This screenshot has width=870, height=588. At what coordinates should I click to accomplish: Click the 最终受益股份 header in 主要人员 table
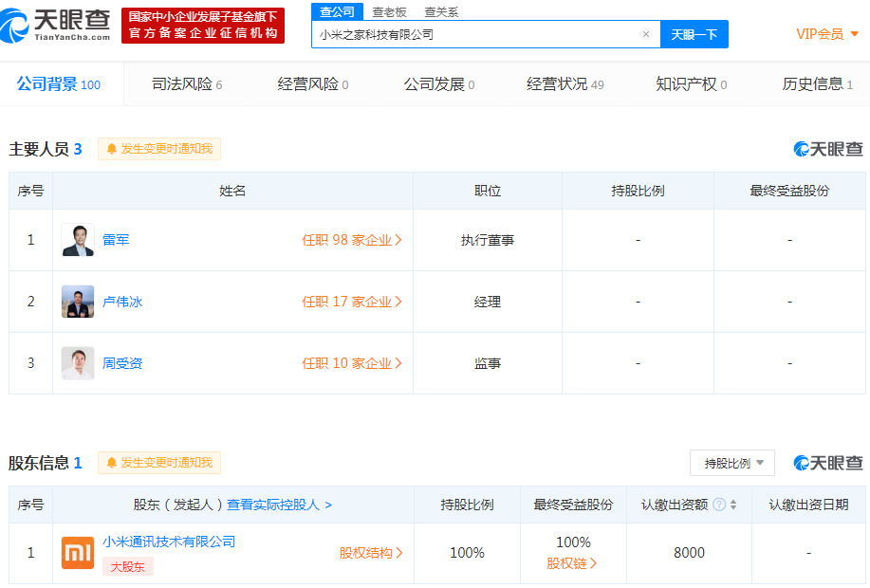point(789,191)
